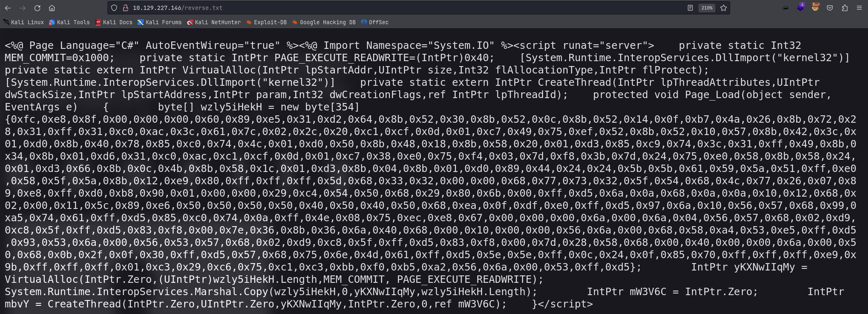
Task: Open the Exploit-DB bookmark
Action: pyautogui.click(x=266, y=22)
